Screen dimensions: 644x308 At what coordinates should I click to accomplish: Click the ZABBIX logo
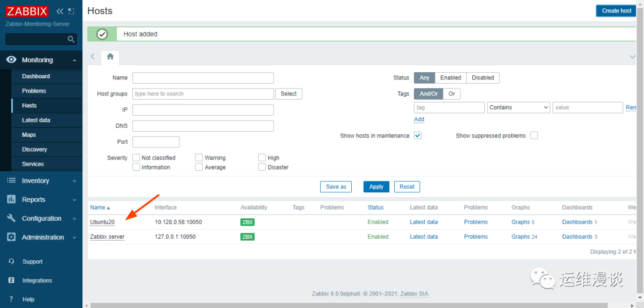click(x=27, y=11)
